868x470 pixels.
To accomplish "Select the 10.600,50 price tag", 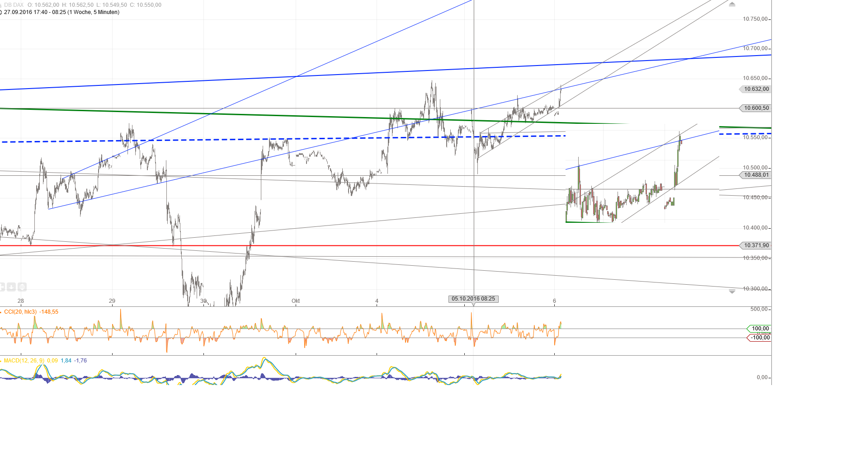I will point(755,108).
